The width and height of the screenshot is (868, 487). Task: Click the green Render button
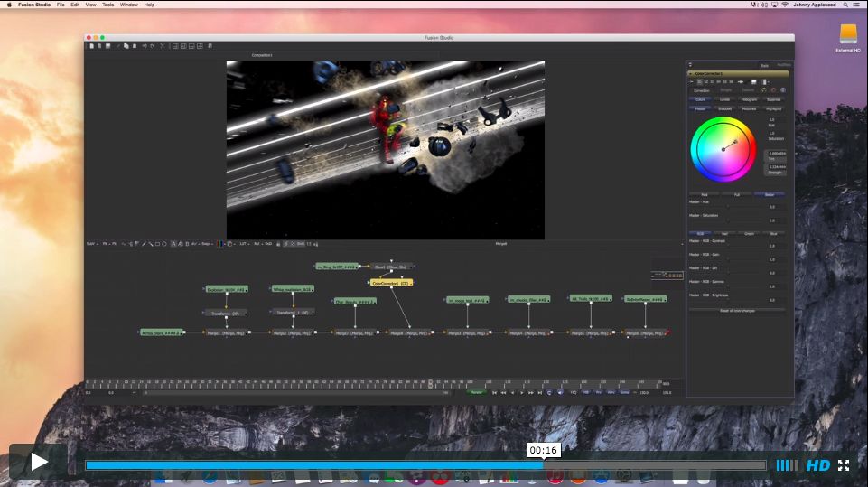(477, 392)
